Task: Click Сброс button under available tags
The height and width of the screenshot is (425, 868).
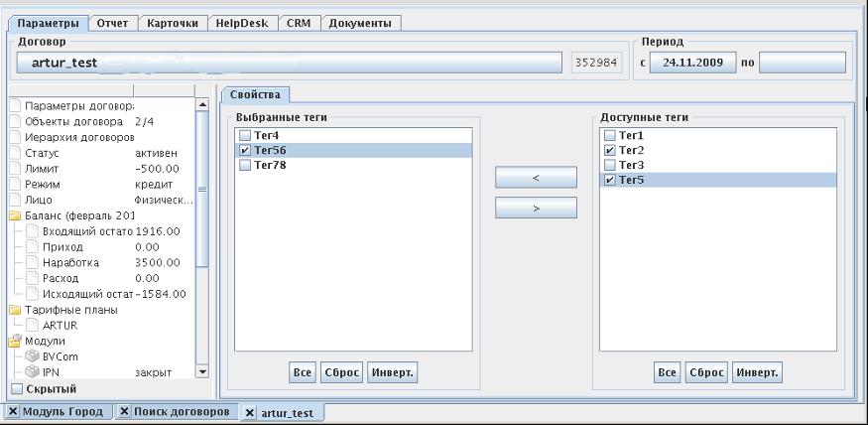Action: (706, 372)
